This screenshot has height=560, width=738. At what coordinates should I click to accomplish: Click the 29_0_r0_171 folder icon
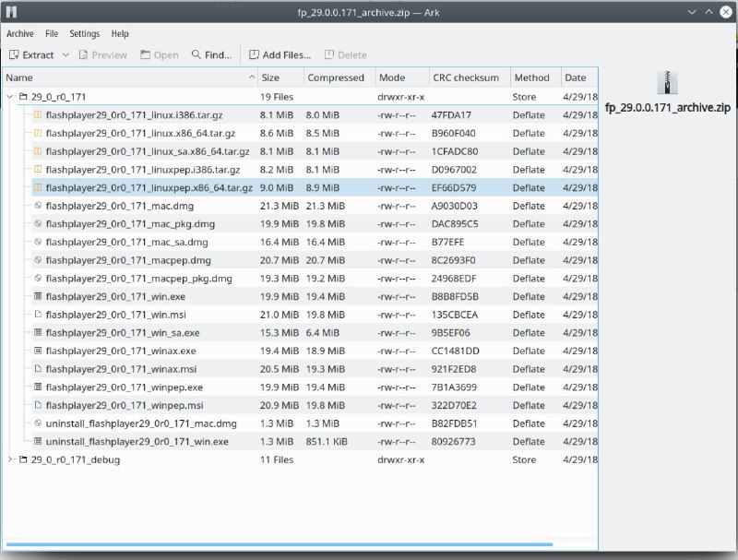pos(23,97)
